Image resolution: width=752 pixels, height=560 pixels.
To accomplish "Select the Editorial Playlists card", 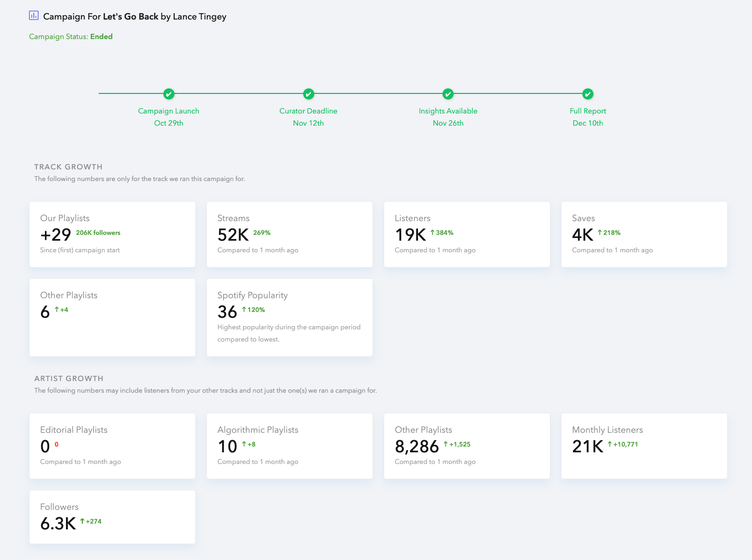I will point(112,446).
